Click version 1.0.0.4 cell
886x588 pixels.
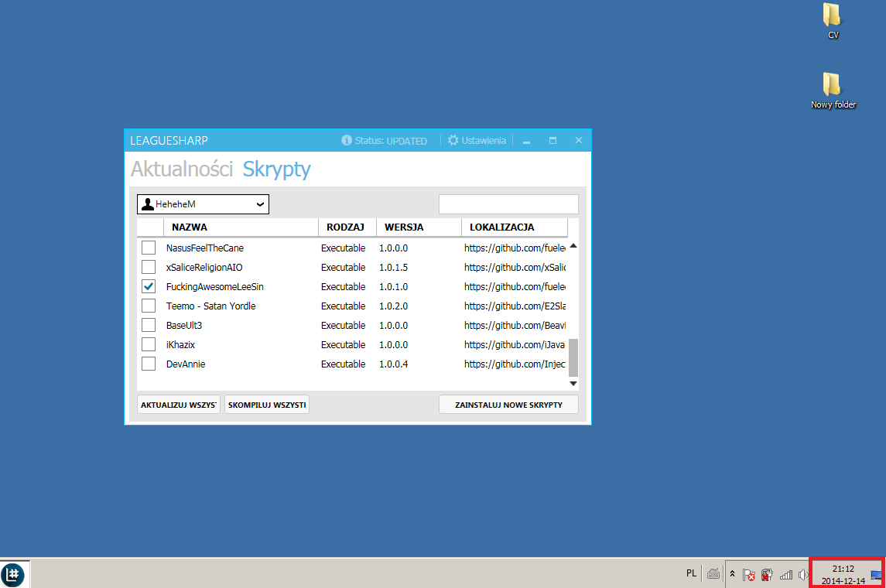[393, 364]
